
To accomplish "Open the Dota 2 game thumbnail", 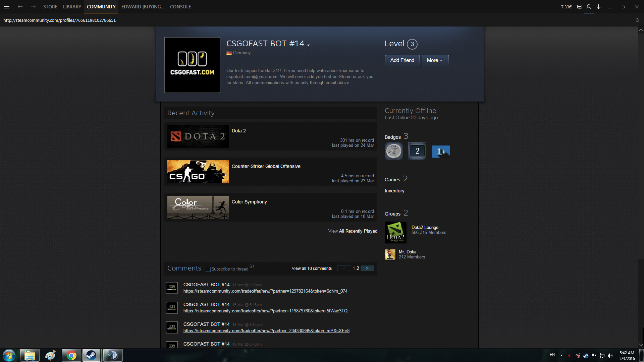I will [198, 136].
